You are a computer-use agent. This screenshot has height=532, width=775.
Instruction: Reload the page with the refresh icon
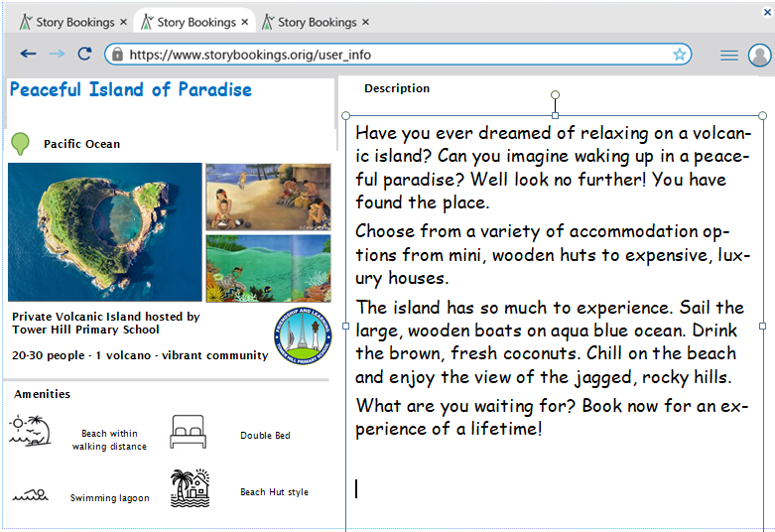pyautogui.click(x=84, y=54)
